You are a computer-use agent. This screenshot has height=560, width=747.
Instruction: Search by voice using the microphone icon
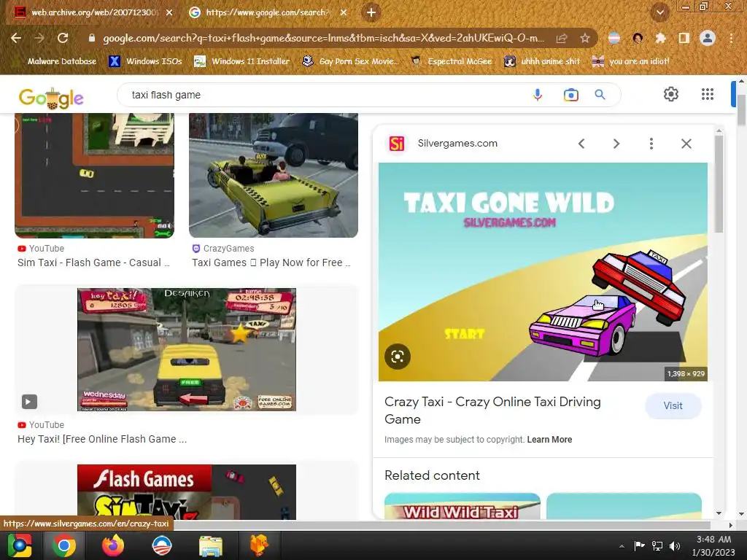538,95
